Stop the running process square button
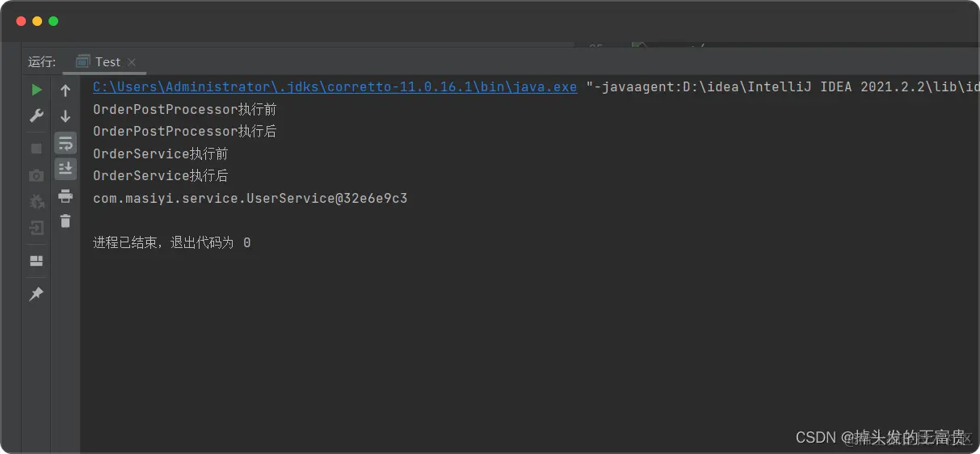 [36, 149]
